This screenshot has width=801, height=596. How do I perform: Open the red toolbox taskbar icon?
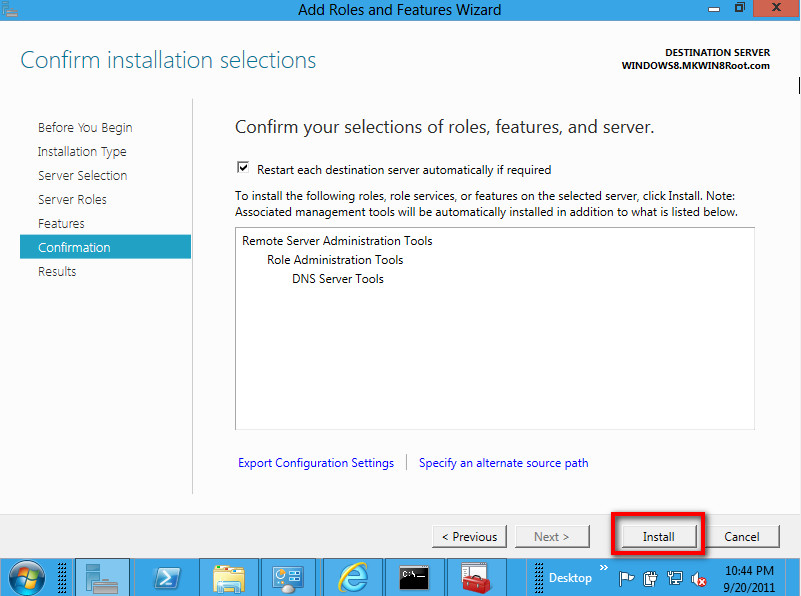[475, 577]
